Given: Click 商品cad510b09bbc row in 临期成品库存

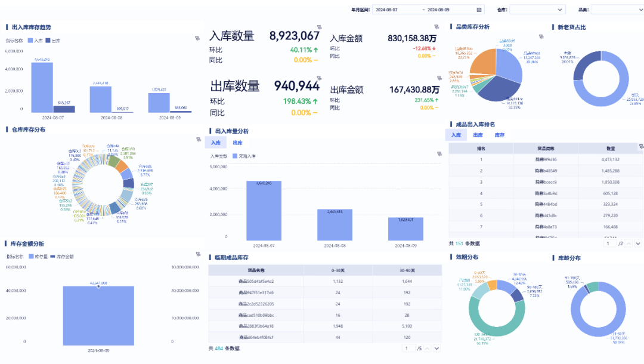Looking at the screenshot, I should (x=325, y=315).
